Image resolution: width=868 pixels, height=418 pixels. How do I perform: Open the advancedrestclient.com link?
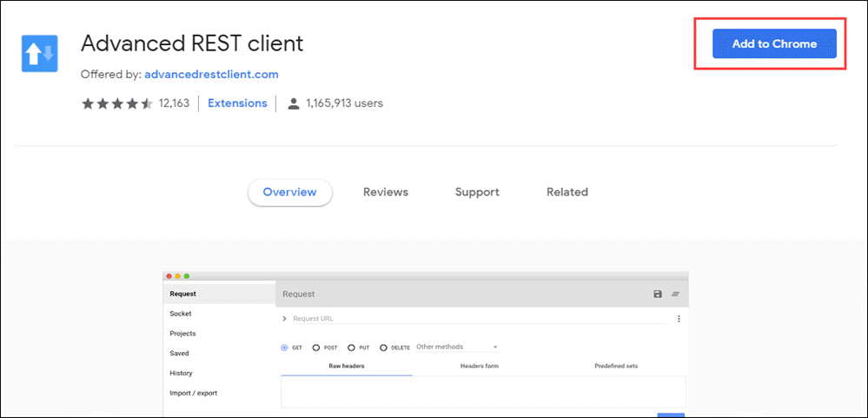(211, 75)
